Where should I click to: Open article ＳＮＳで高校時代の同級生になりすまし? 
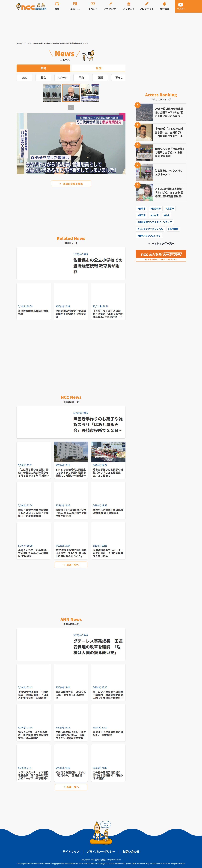pyautogui.click(x=71, y=460)
